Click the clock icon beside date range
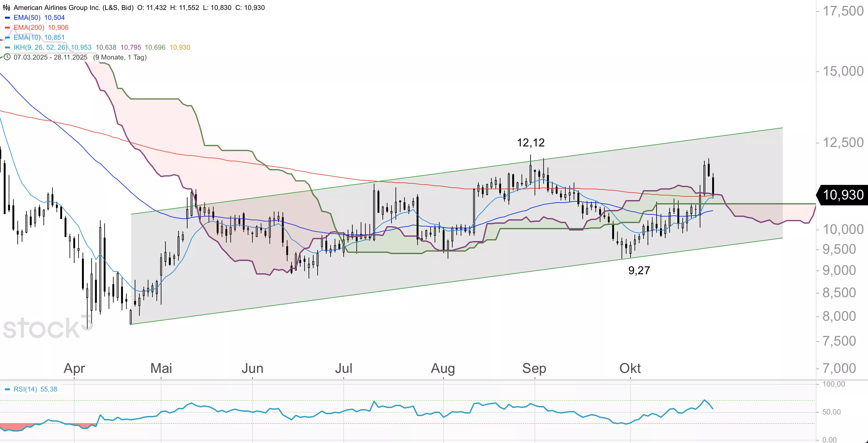 (7, 57)
